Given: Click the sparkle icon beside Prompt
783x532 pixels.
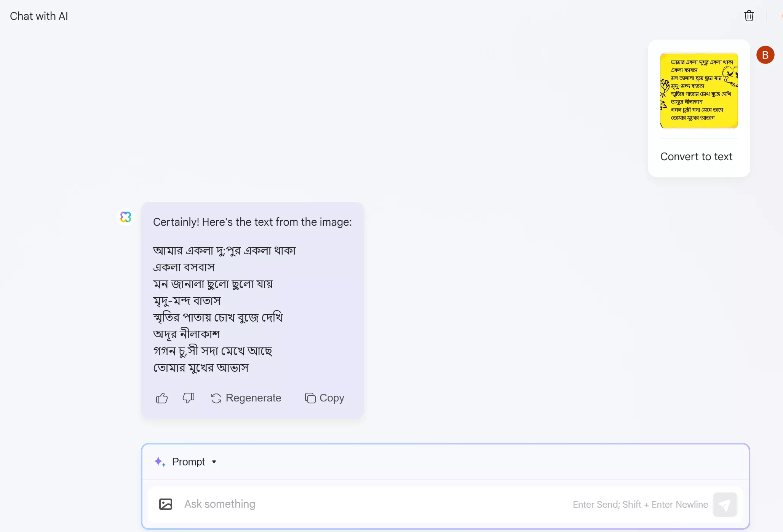Looking at the screenshot, I should [160, 462].
